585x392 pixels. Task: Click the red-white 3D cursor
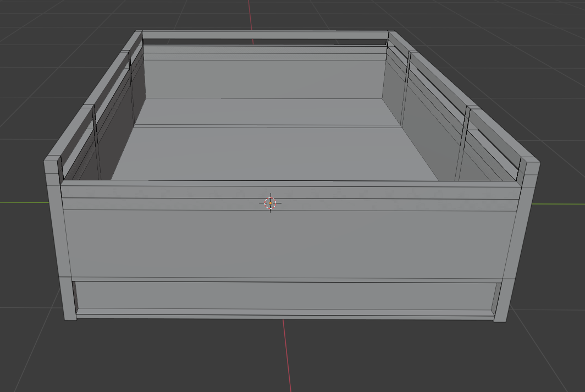[270, 203]
